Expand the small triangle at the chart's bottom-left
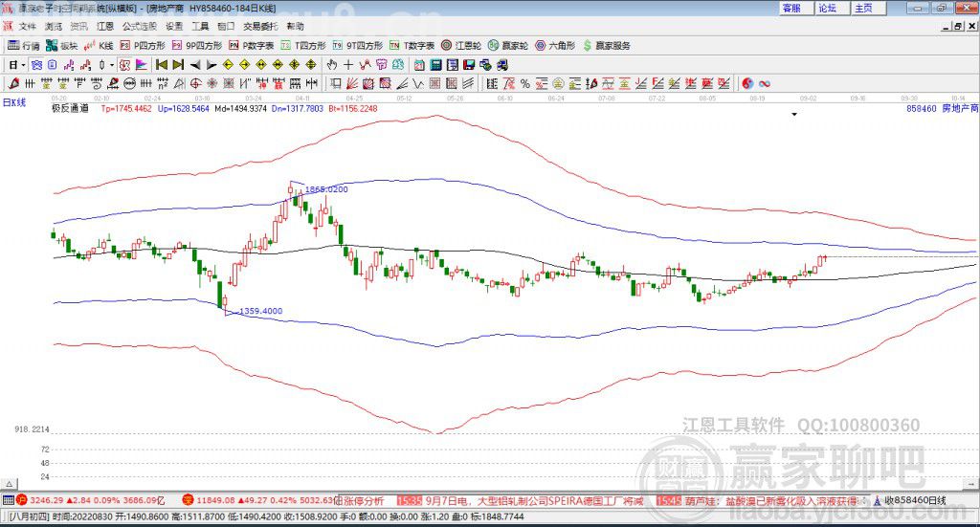Screen dimensions: 980x527 coord(10,484)
